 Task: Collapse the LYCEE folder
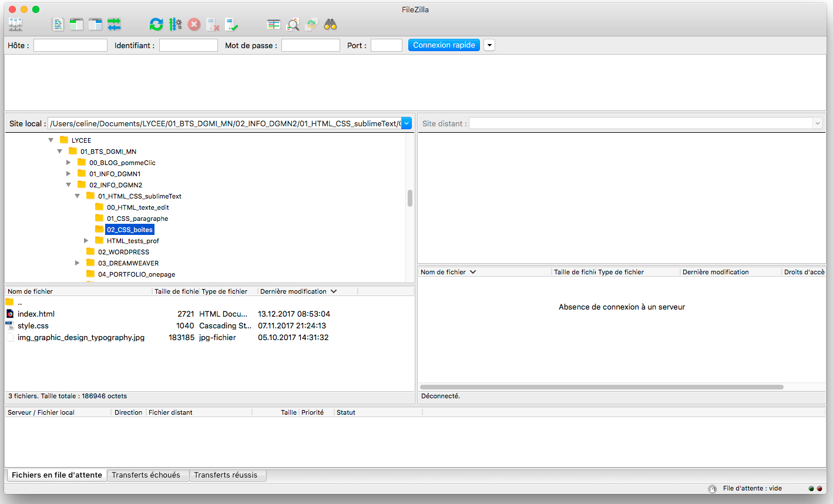pyautogui.click(x=51, y=140)
